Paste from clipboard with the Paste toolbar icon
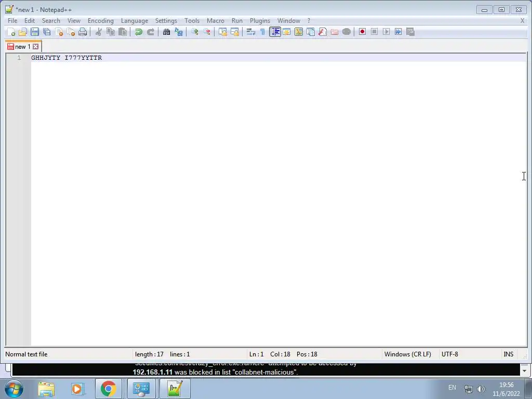This screenshot has width=532, height=399. 123,32
